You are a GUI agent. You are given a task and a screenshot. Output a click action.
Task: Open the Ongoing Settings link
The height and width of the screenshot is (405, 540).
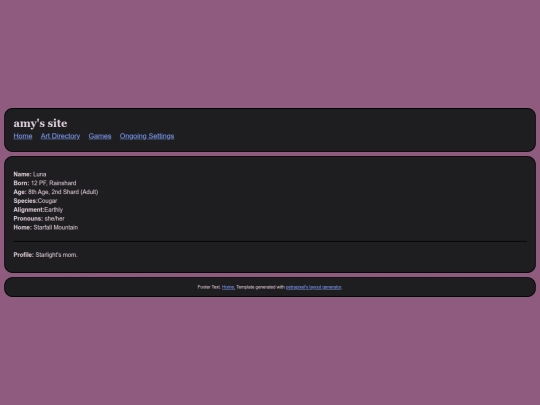pyautogui.click(x=147, y=136)
